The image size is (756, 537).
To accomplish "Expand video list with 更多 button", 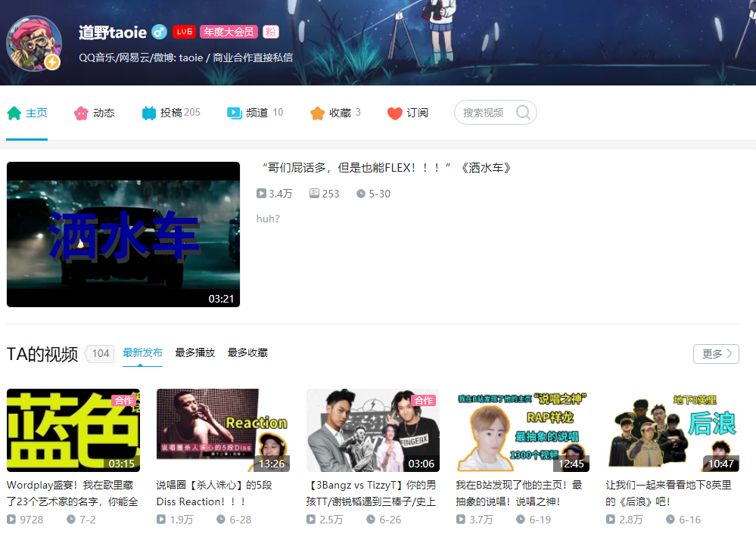I will [716, 354].
